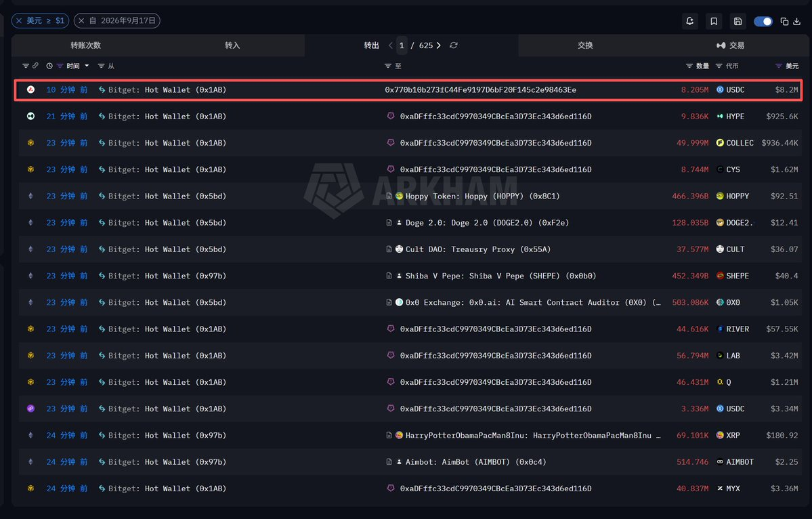Open address 0x770b10b273fC44Fe9197D6bF20F145c2e98463Ee
The width and height of the screenshot is (812, 519).
click(x=481, y=89)
